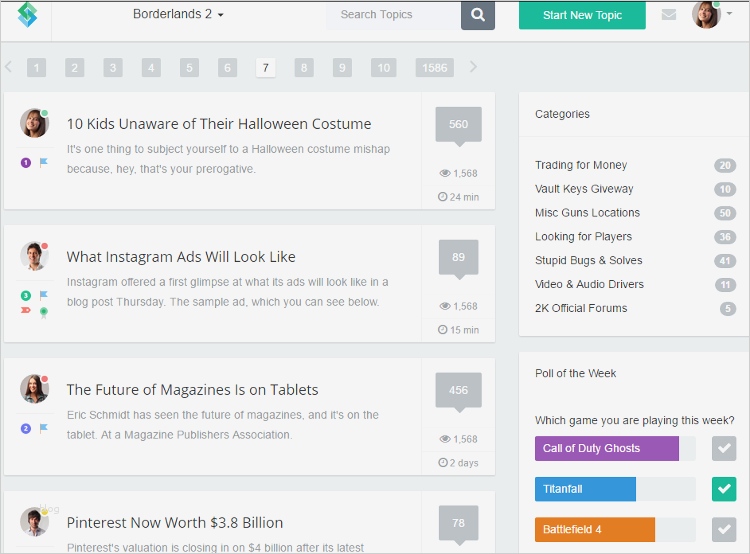Click red tag icon under Instagram topic avatar
This screenshot has height=554, width=750.
point(26,310)
